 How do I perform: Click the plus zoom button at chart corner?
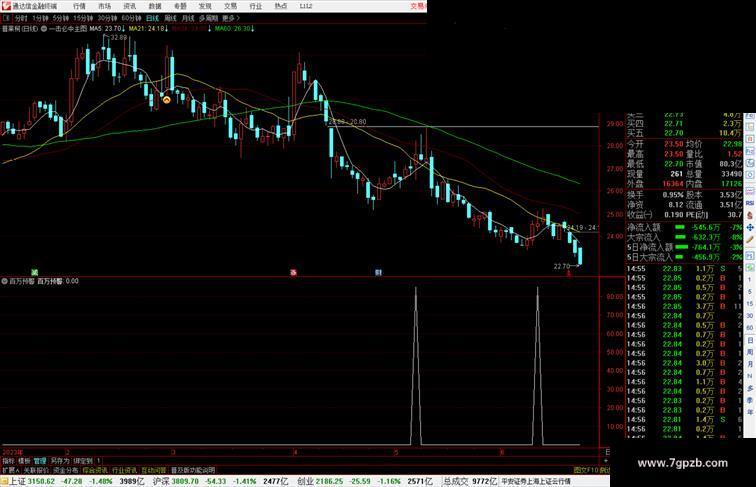click(607, 461)
